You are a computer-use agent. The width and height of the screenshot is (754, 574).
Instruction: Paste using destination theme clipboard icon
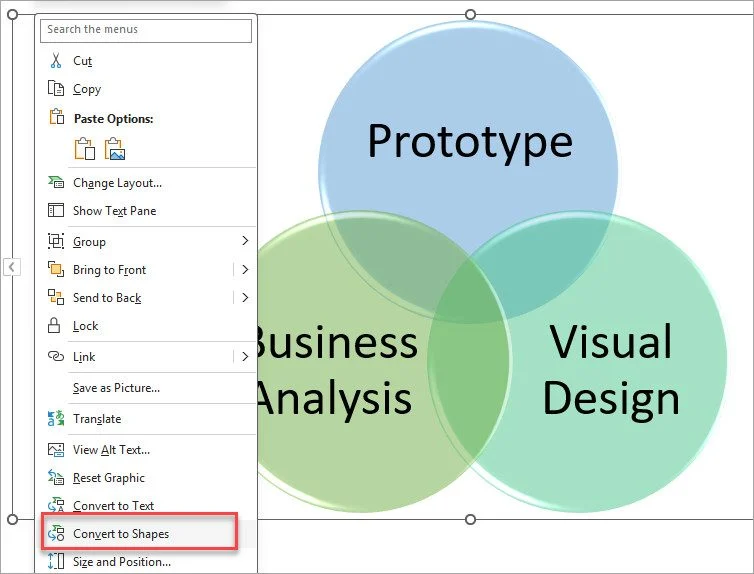(85, 149)
